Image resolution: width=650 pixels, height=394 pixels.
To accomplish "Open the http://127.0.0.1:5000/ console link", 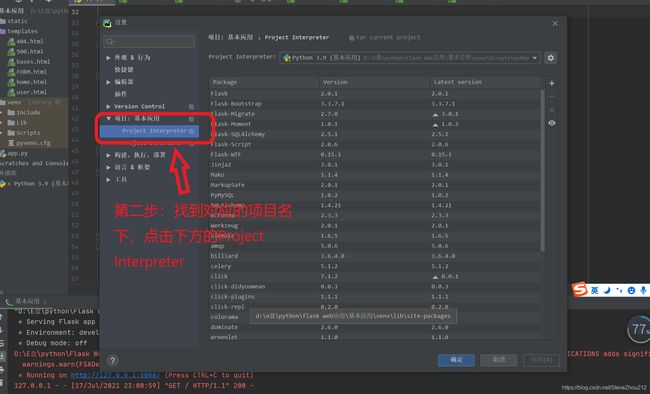I will click(115, 375).
